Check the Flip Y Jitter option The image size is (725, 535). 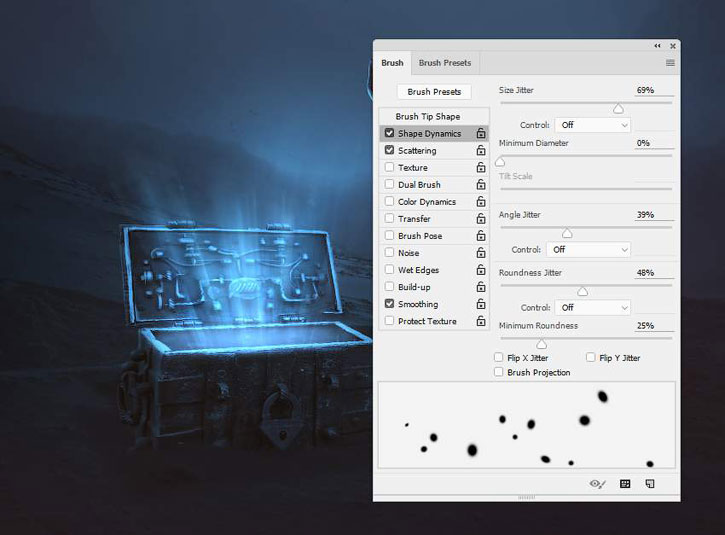pyautogui.click(x=590, y=357)
